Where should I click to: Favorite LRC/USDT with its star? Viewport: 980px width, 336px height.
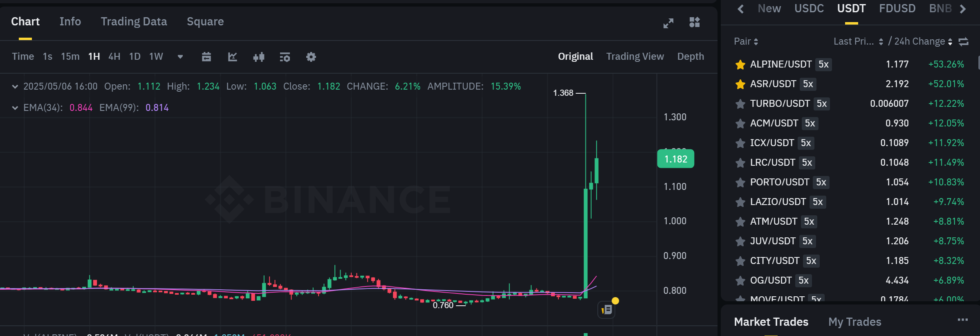coord(740,163)
